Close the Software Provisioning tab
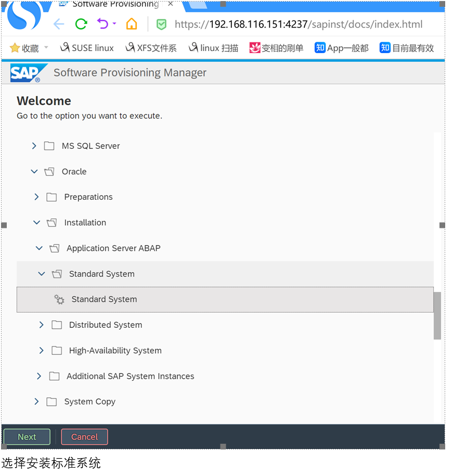 coord(171,4)
